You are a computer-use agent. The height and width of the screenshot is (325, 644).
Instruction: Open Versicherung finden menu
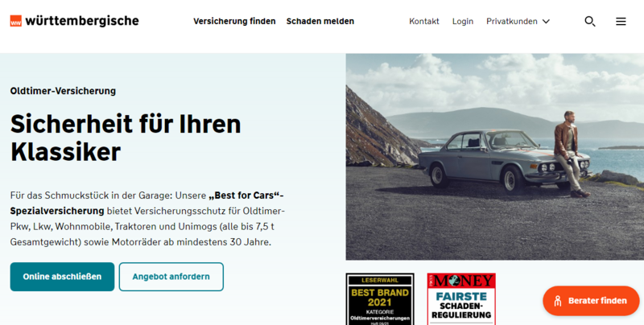pyautogui.click(x=234, y=22)
